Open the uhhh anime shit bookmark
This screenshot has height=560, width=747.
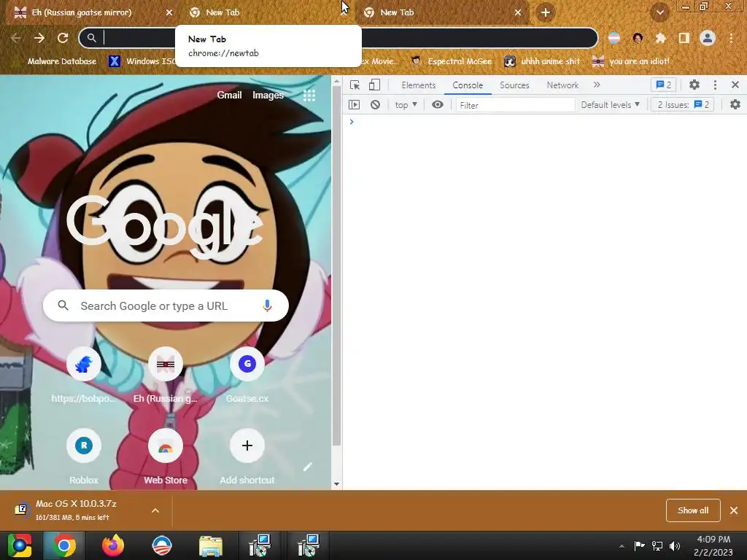(542, 61)
